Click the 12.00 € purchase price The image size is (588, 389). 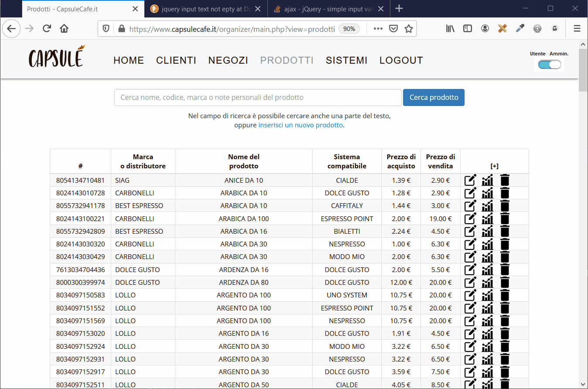(401, 282)
